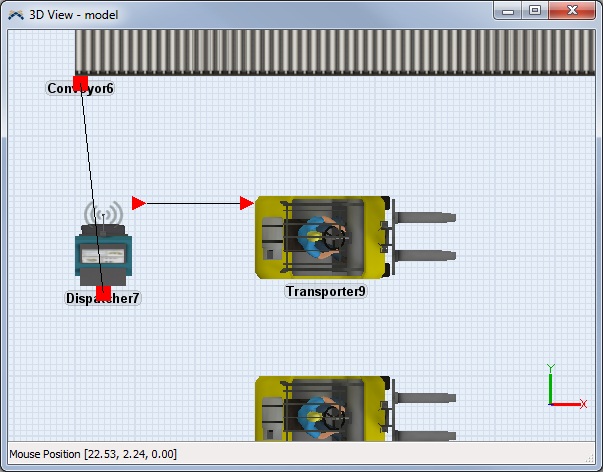Click the Dispatcher7 name label
The image size is (603, 472).
click(103, 298)
